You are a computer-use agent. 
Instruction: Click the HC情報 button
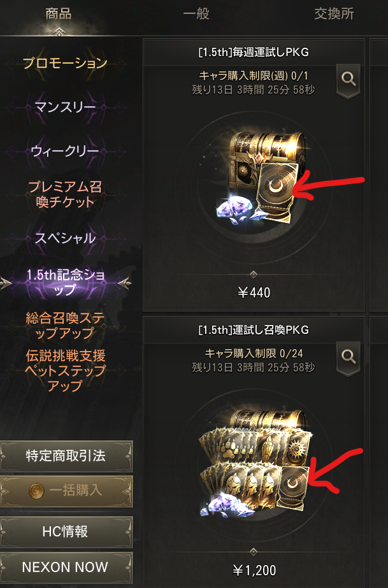click(x=66, y=531)
